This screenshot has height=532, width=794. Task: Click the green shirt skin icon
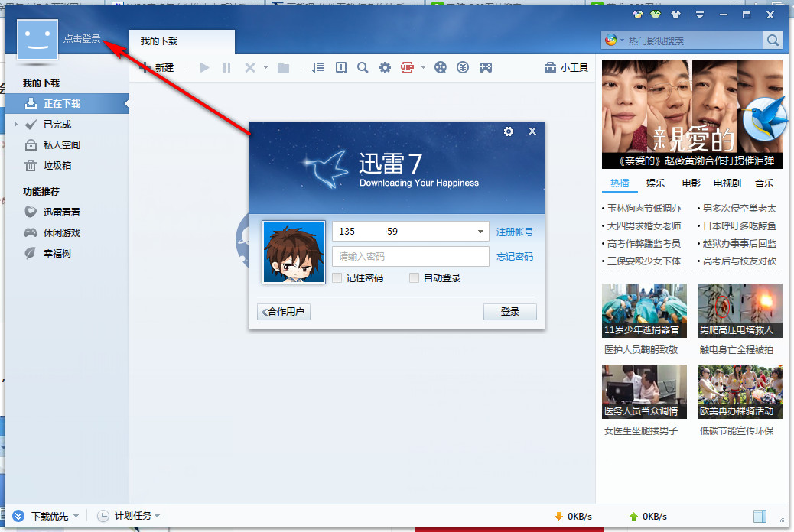(x=656, y=15)
